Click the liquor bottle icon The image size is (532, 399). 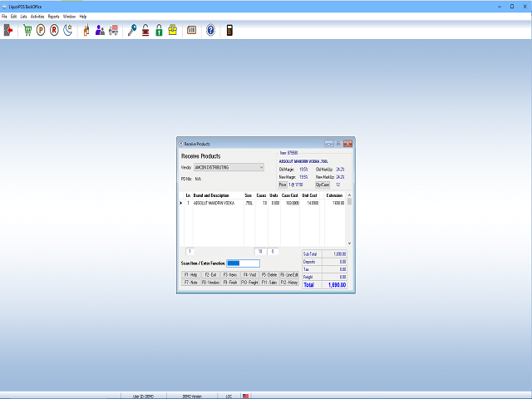[x=86, y=31]
